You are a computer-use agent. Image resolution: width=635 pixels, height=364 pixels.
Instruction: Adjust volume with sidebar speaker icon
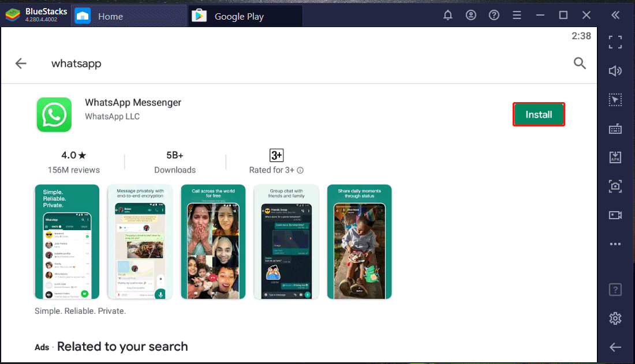(x=615, y=71)
